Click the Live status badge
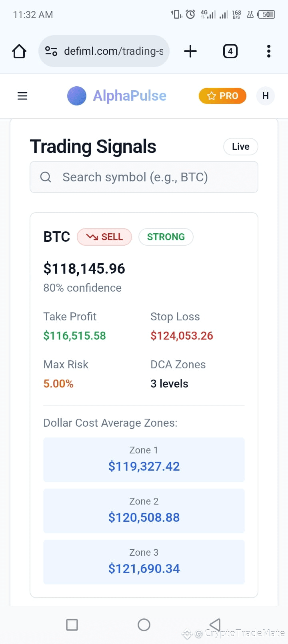 click(x=241, y=147)
